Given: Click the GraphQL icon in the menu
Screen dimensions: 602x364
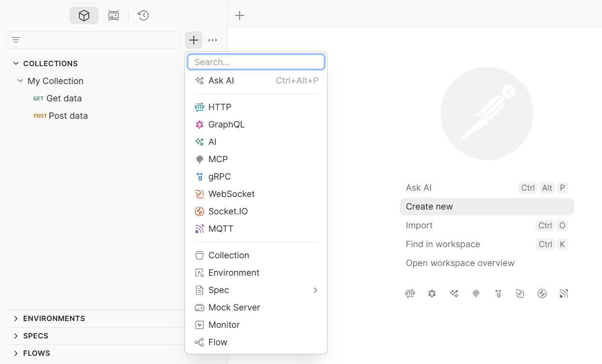Looking at the screenshot, I should pyautogui.click(x=200, y=125).
